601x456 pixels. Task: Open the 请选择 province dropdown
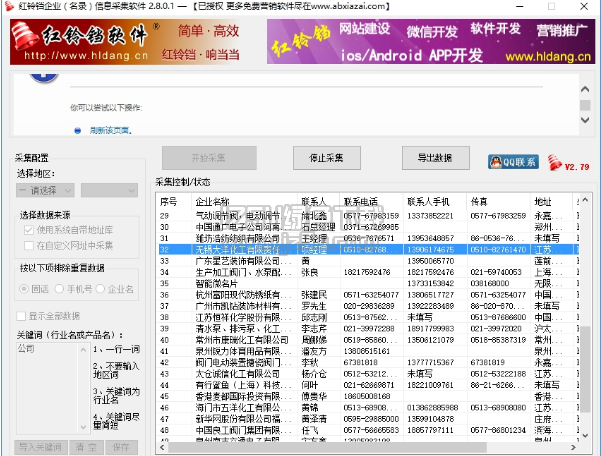coord(45,190)
